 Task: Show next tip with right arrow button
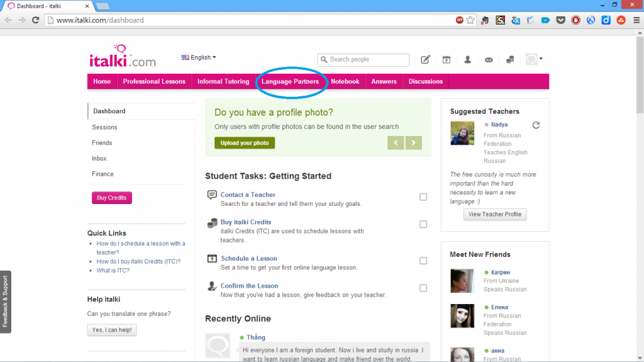(414, 143)
